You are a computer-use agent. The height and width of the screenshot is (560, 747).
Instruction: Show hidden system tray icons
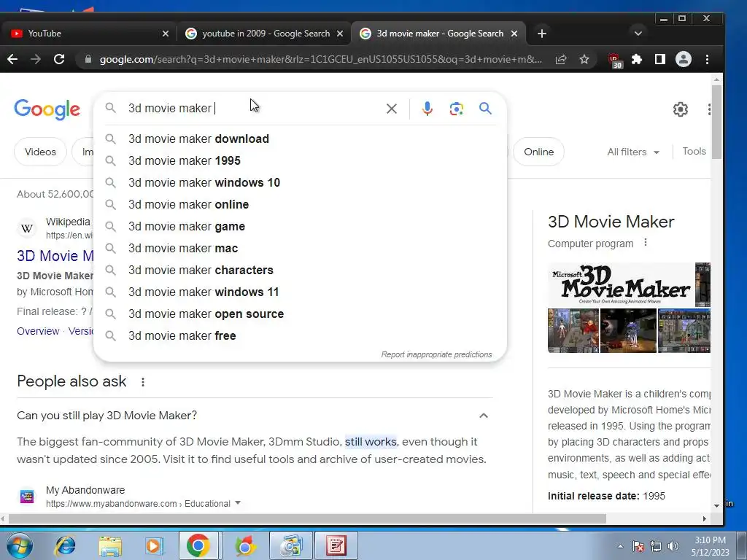pos(620,546)
